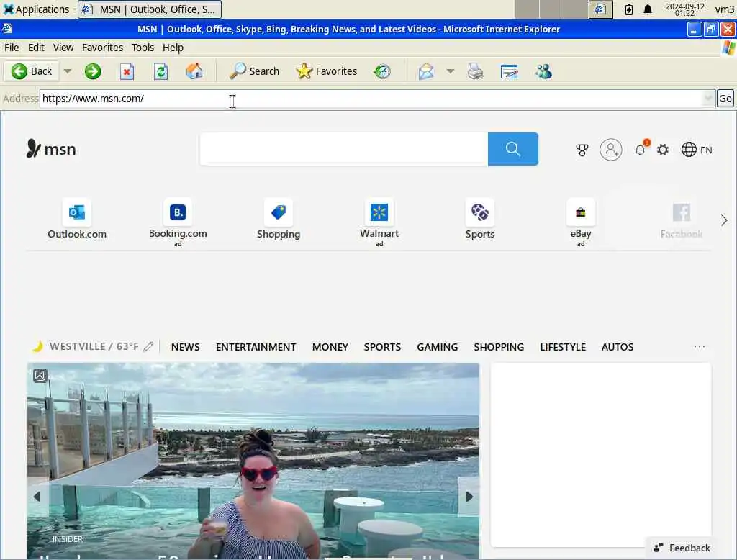Image resolution: width=737 pixels, height=560 pixels.
Task: Open the Outlook.com shortcut
Action: (x=77, y=220)
